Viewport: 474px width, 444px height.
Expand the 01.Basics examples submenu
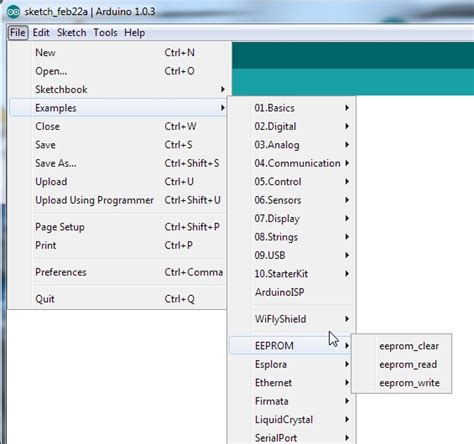[292, 108]
